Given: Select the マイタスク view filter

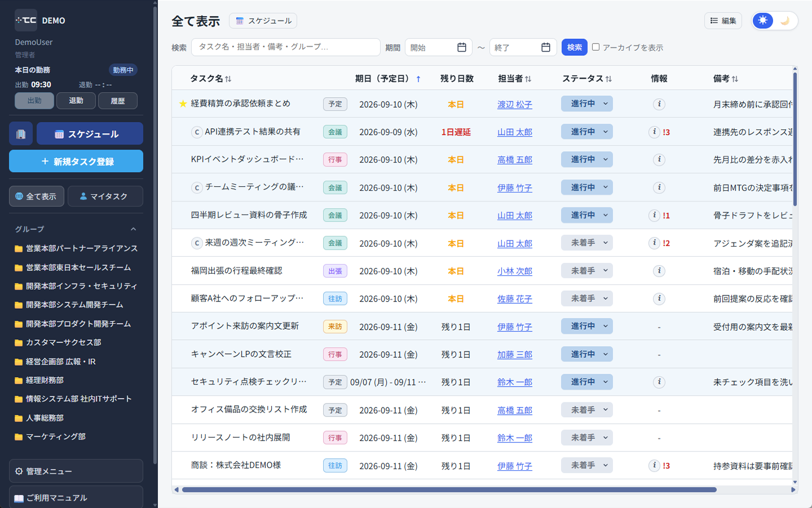Looking at the screenshot, I should click(x=105, y=196).
